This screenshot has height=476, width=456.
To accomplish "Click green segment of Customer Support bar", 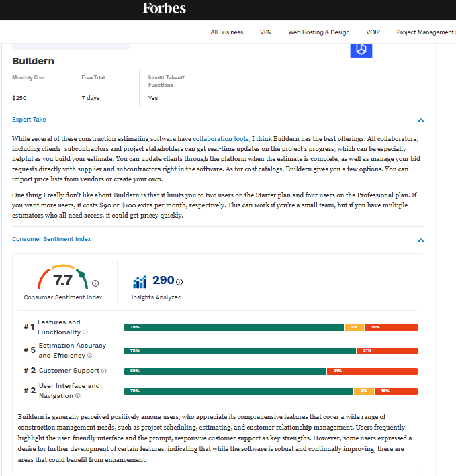I will coord(225,371).
